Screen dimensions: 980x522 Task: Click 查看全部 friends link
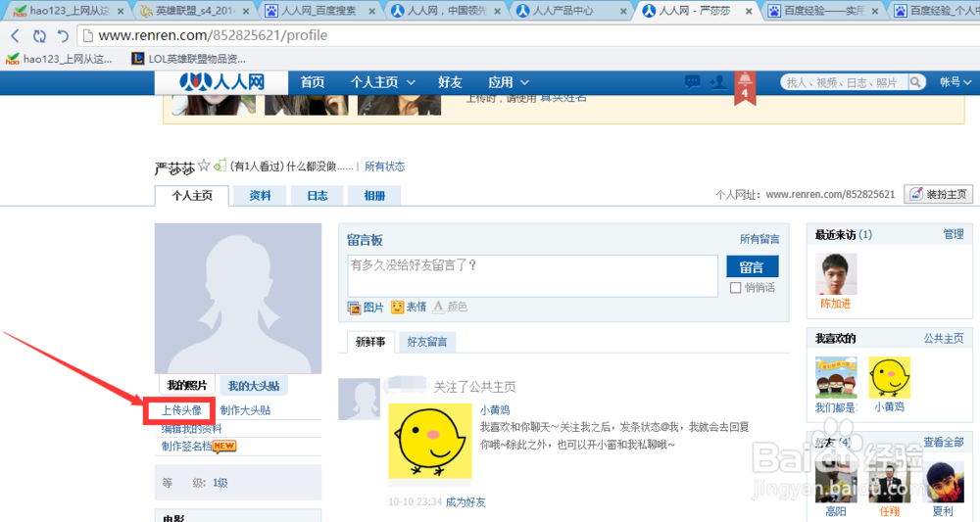944,442
